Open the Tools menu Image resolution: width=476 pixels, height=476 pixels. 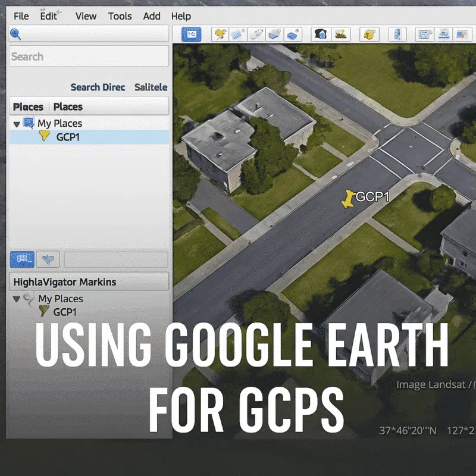tap(120, 16)
